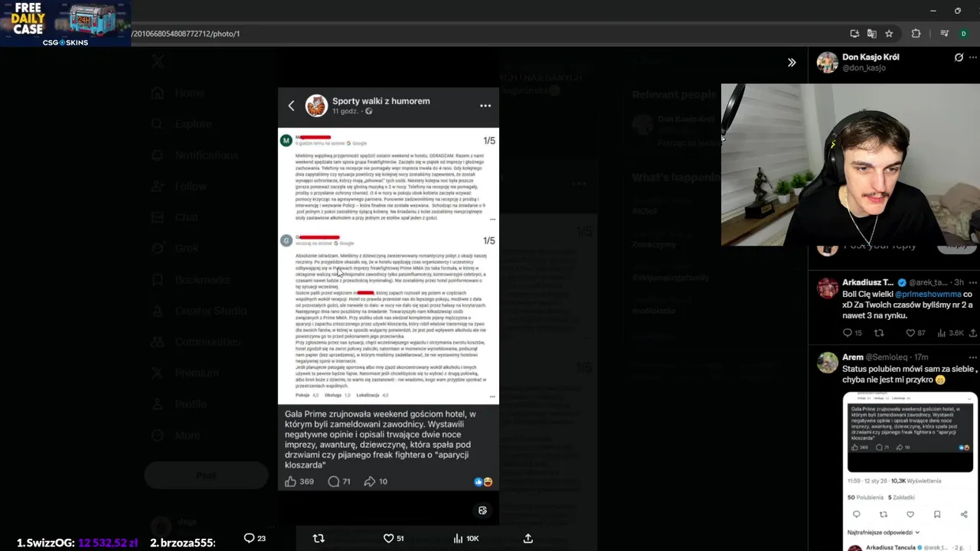Click the webcam overlay of the streamer
This screenshot has height=551, width=980.
850,165
